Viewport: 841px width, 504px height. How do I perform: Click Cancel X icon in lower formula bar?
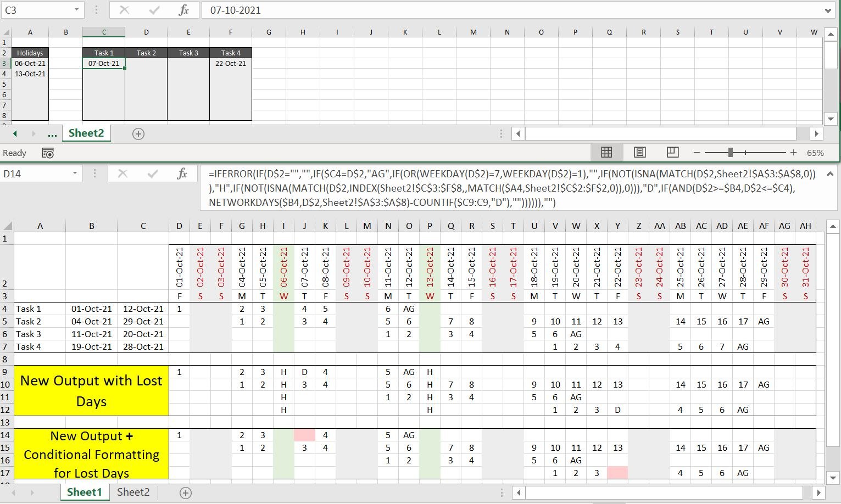[122, 173]
